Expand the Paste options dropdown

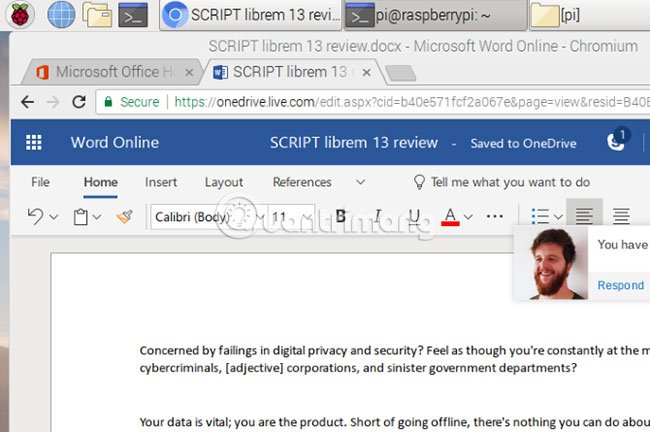[97, 216]
